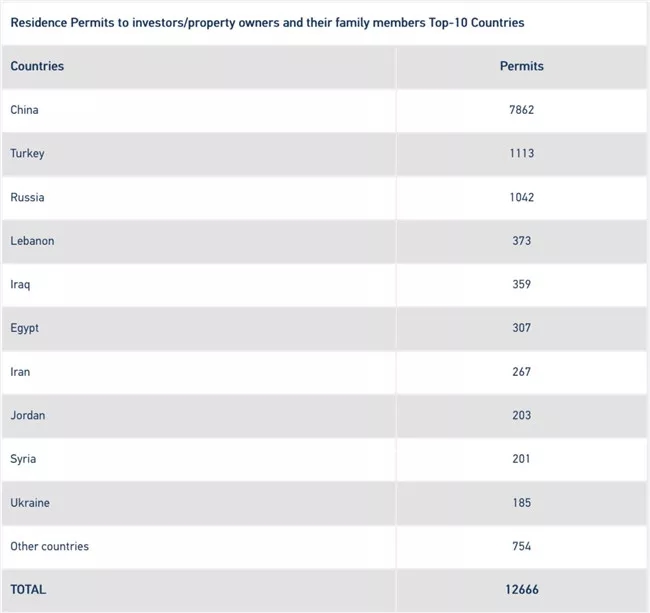This screenshot has width=650, height=613.
Task: Click Syria's permit value 201
Action: (521, 459)
